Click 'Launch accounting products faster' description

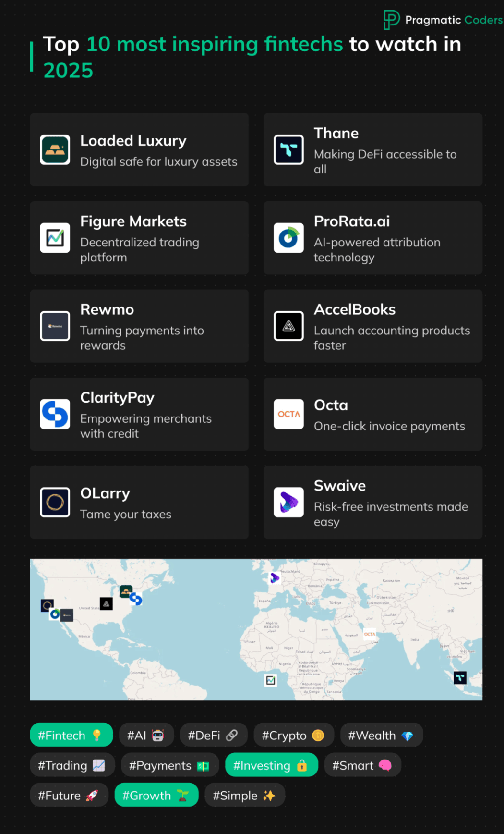(392, 338)
